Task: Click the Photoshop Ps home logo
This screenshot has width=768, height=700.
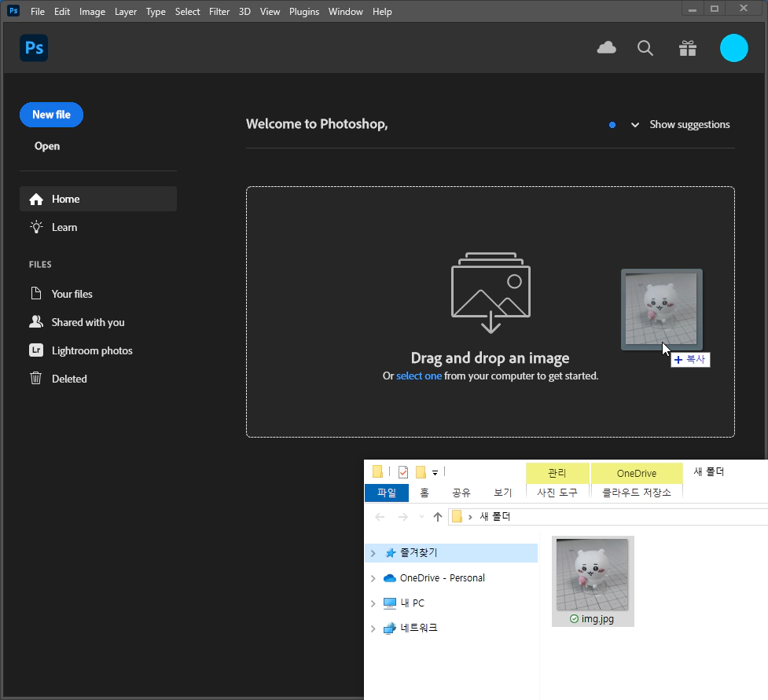Action: point(34,48)
